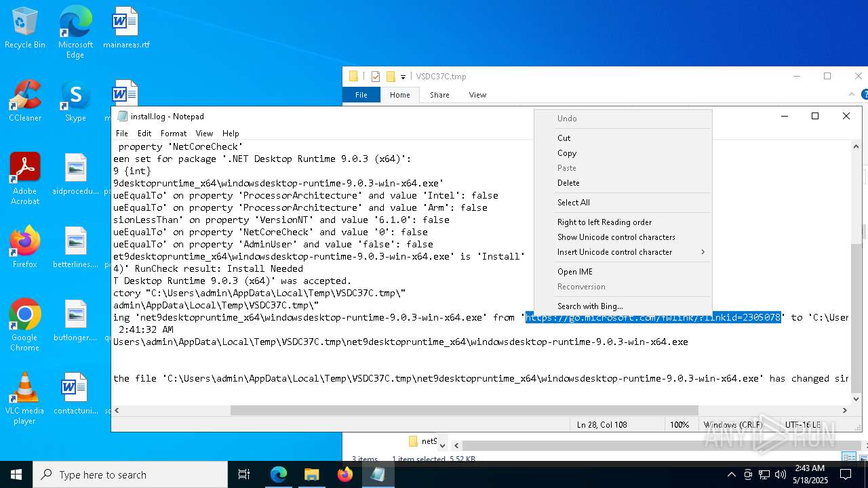Switch to View tab in Explorer
This screenshot has height=488, width=868.
pos(477,95)
